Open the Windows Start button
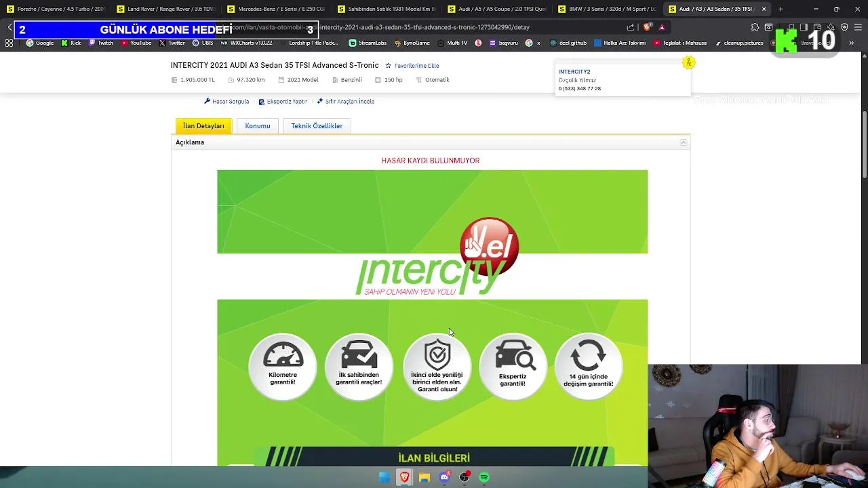Viewport: 868px width, 488px height. click(x=384, y=477)
